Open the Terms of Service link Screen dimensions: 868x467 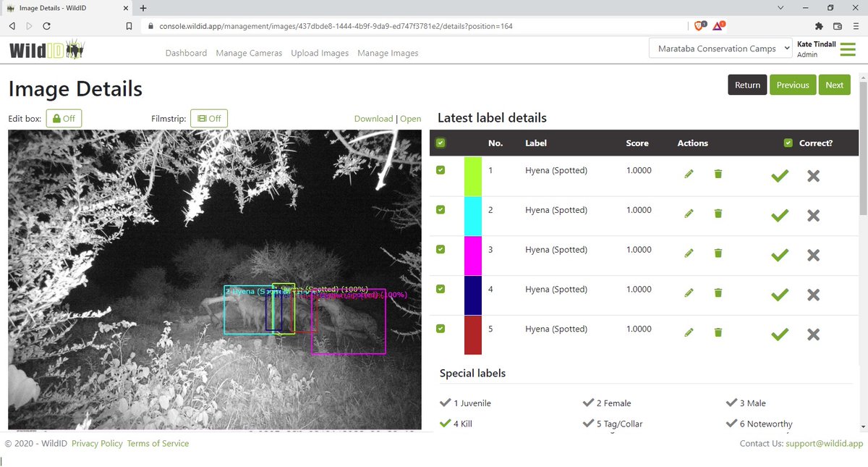point(158,444)
